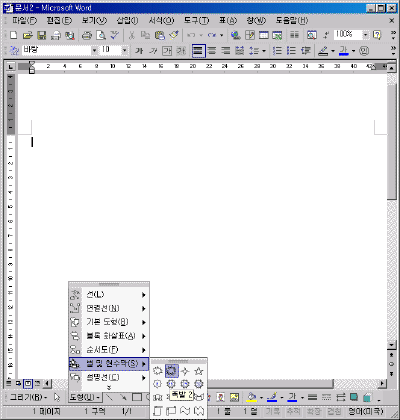Click the Format Painter brush icon
The width and height of the screenshot is (400, 420).
click(174, 35)
